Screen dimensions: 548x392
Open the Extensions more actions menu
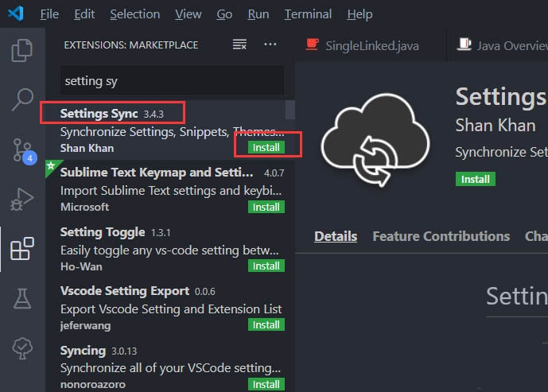point(270,45)
